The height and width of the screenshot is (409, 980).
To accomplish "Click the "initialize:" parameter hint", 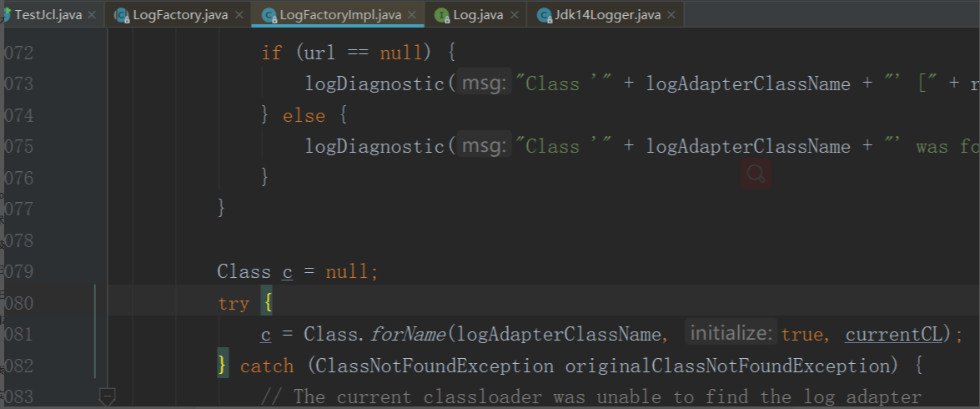I will coord(731,332).
